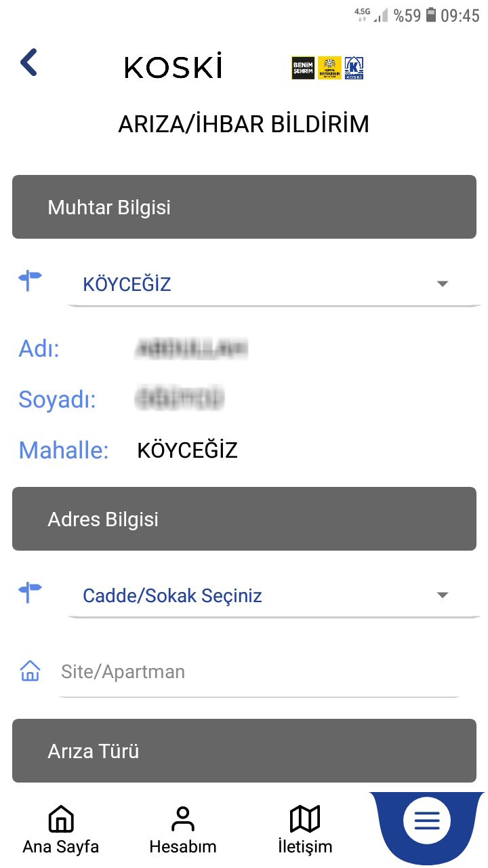Viewport: 488px width, 868px height.
Task: Switch to the Hesabım tab
Action: click(183, 829)
